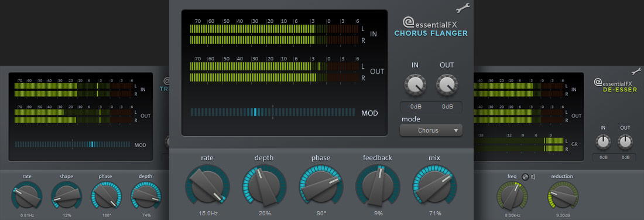The width and height of the screenshot is (644, 220).
Task: Click the 20% depth value
Action: 264,213
